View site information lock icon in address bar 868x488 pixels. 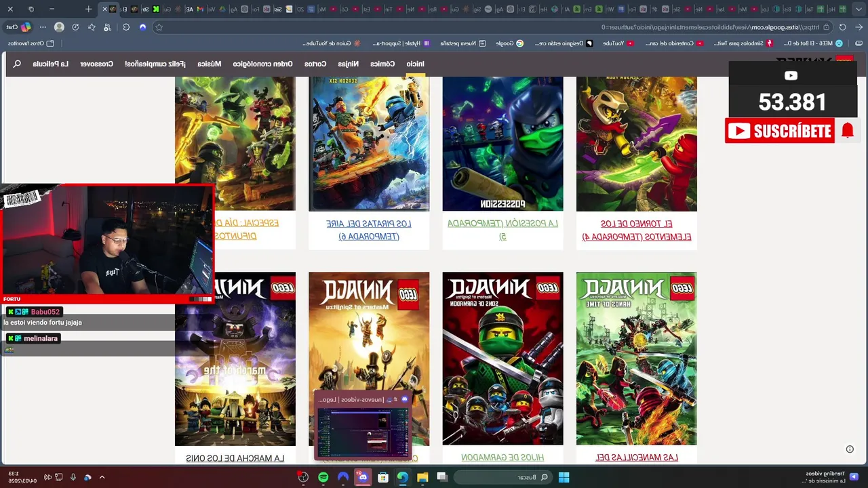pos(826,27)
